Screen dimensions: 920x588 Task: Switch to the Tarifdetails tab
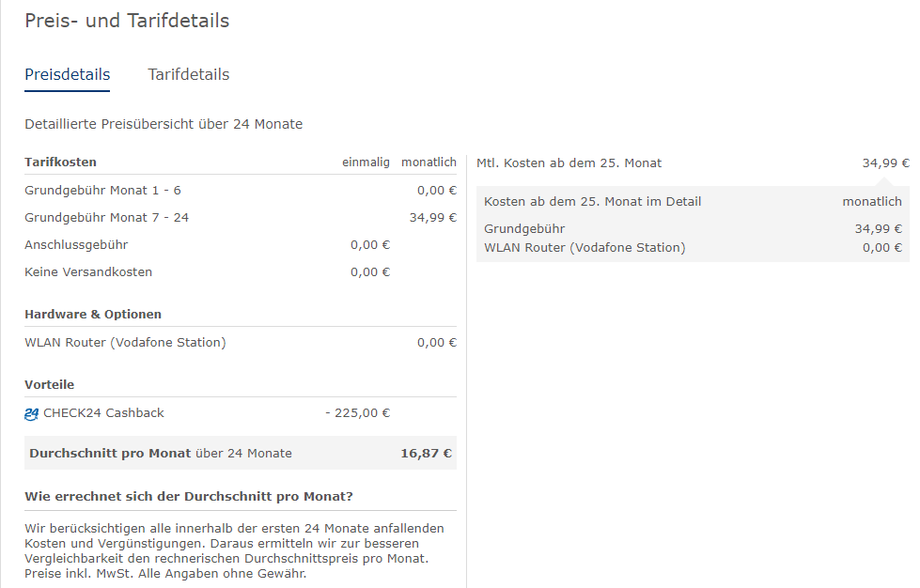point(188,74)
